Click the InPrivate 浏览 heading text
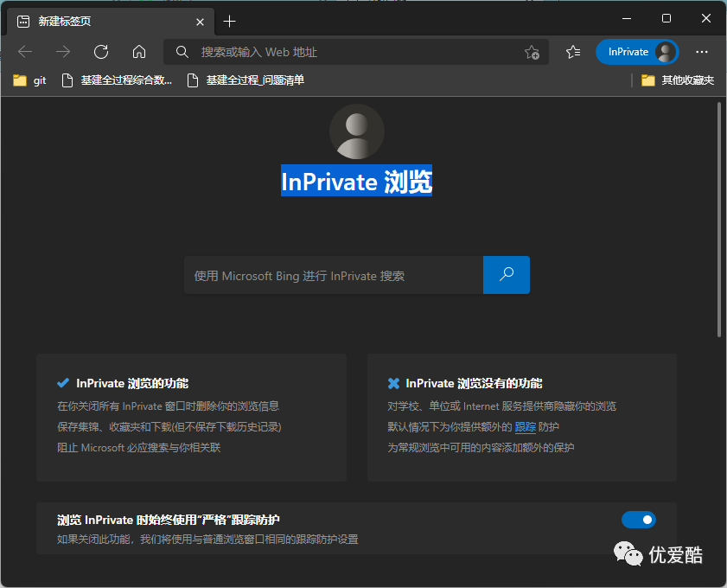Viewport: 727px width, 588px height. pos(356,181)
